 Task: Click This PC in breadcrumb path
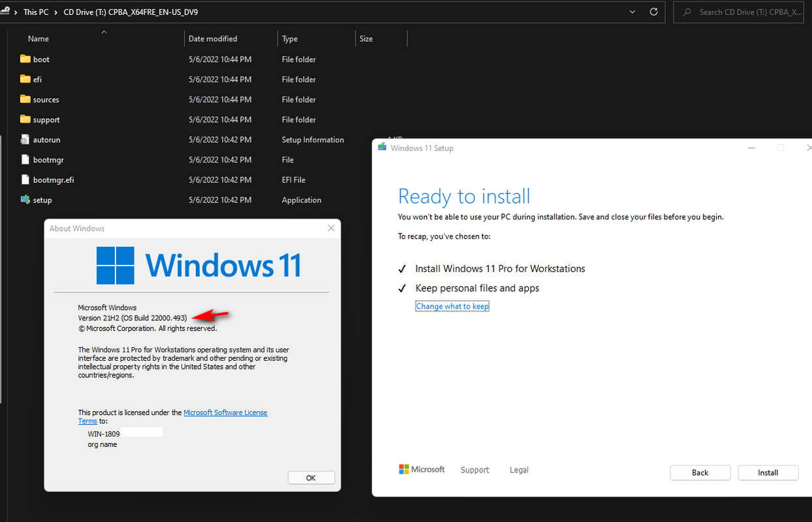pyautogui.click(x=37, y=12)
